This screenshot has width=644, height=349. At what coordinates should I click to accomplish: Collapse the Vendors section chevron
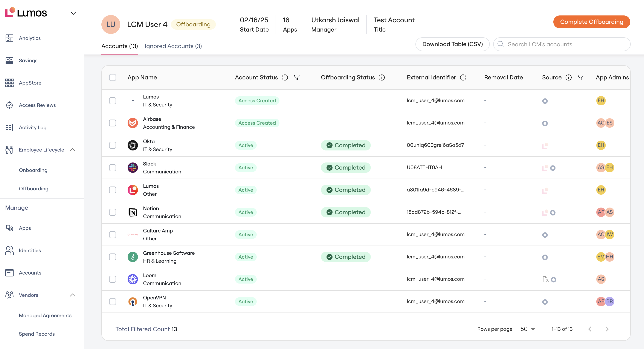click(x=73, y=295)
